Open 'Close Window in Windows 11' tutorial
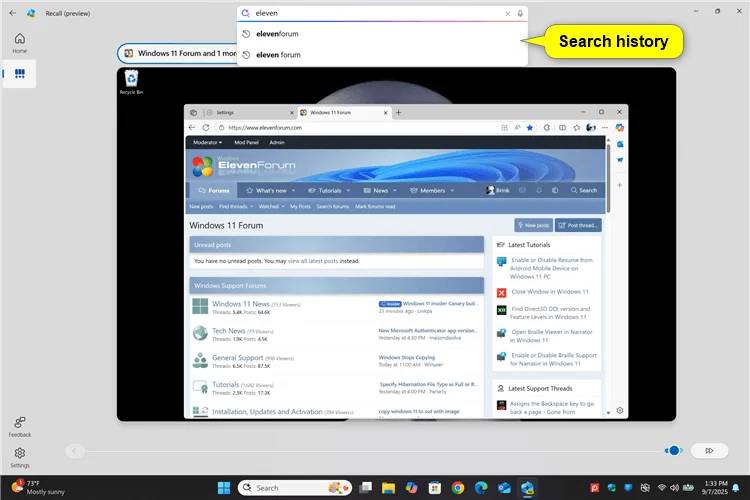Viewport: 750px width, 500px height. (x=550, y=292)
